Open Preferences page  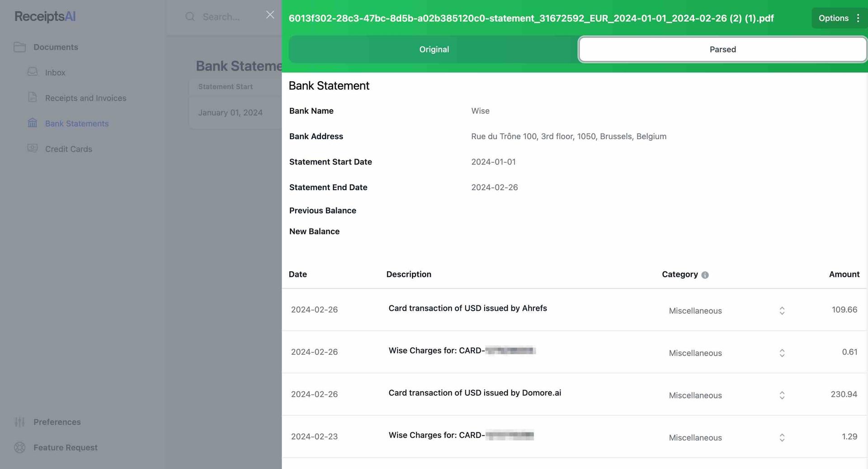[57, 422]
